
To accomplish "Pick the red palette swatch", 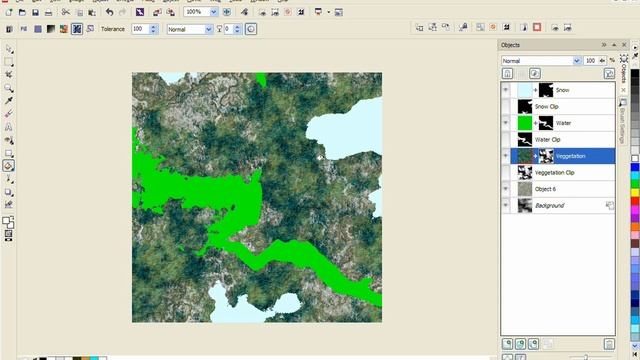I will [635, 201].
